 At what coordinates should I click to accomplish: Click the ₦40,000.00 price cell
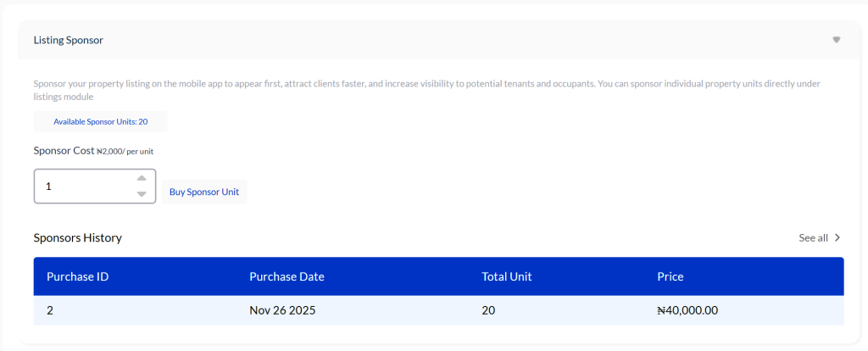point(687,310)
